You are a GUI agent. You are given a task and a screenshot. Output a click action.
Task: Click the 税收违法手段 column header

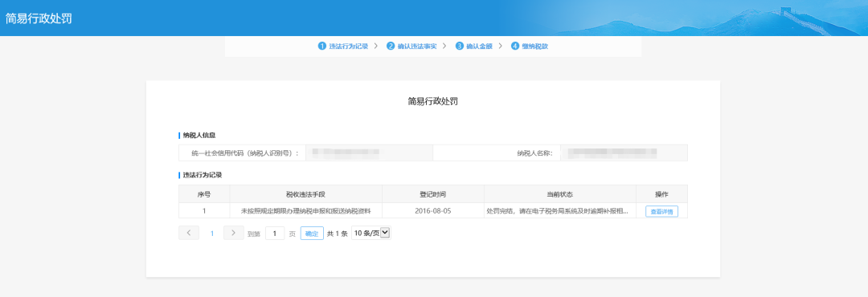point(305,194)
